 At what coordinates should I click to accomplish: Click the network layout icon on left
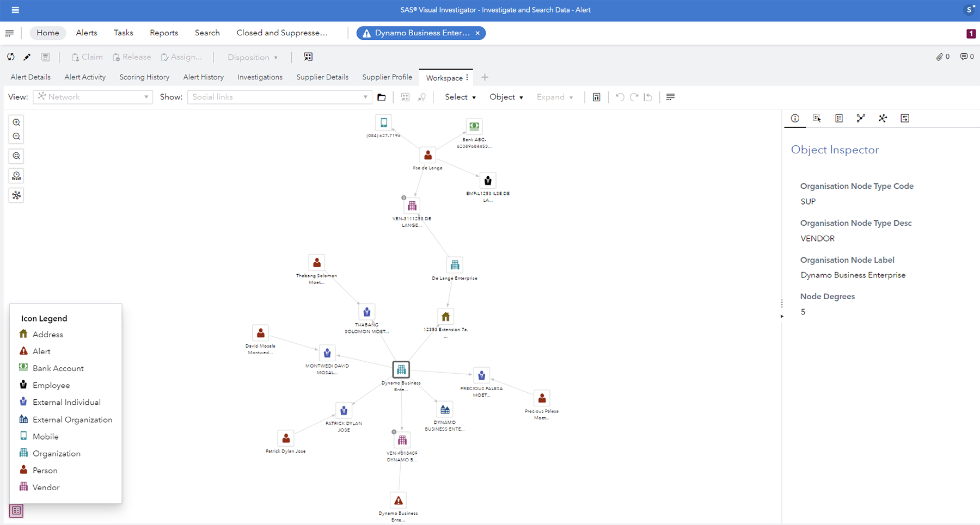tap(16, 195)
